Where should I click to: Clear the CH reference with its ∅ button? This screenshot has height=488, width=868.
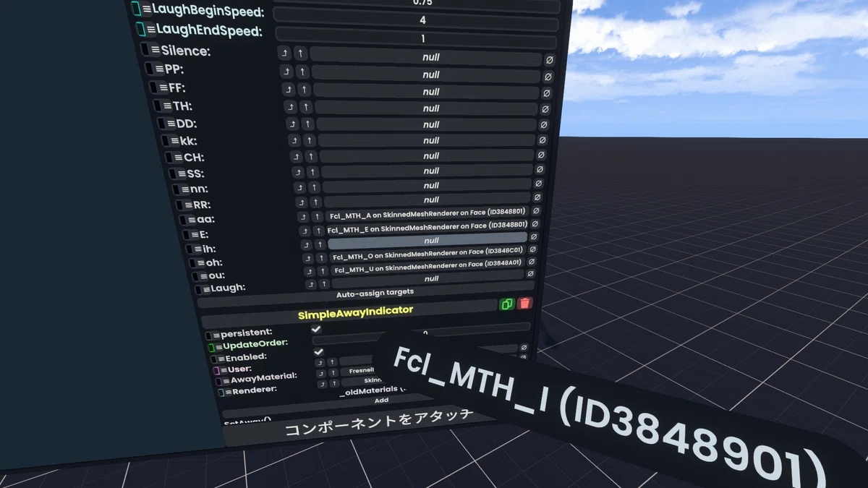[x=540, y=155]
